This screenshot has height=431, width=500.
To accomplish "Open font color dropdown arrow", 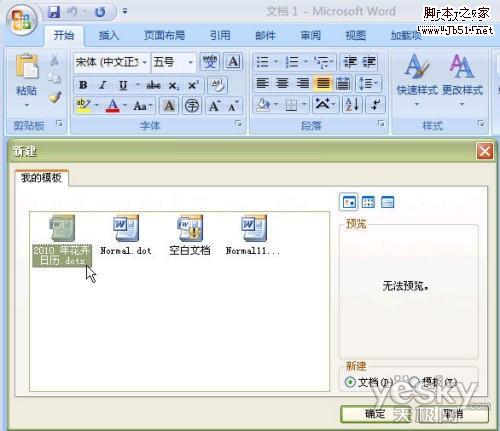I will click(125, 106).
